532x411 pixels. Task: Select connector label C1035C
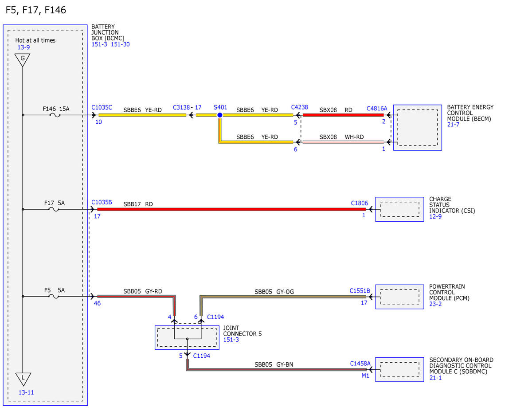(102, 107)
